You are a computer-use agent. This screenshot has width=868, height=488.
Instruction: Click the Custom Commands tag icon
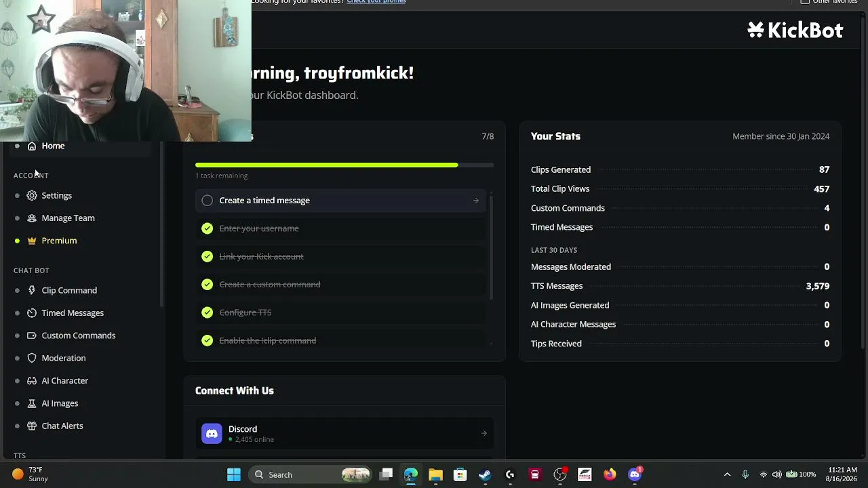tap(32, 335)
